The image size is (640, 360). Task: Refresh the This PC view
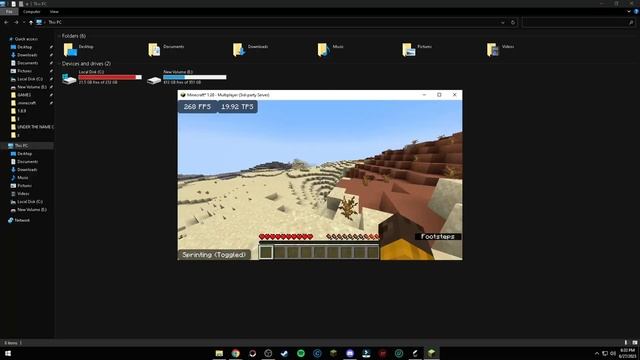pos(513,22)
